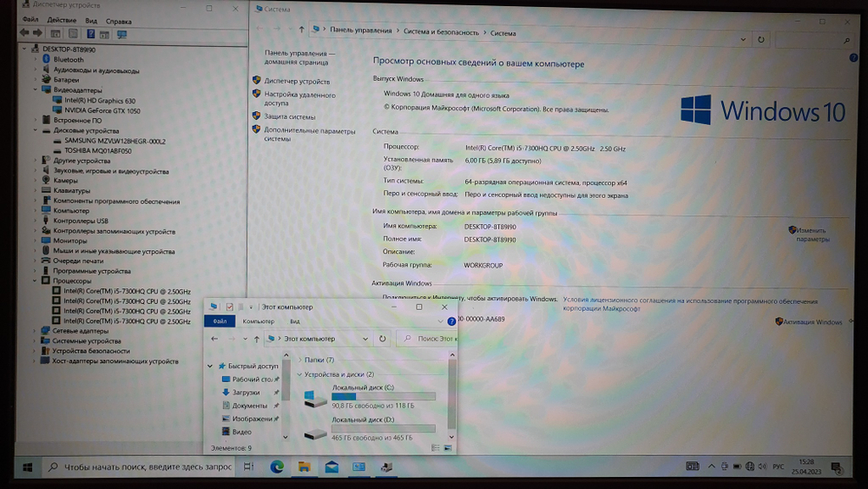Click the refresh button in Explorer address bar

pos(383,339)
